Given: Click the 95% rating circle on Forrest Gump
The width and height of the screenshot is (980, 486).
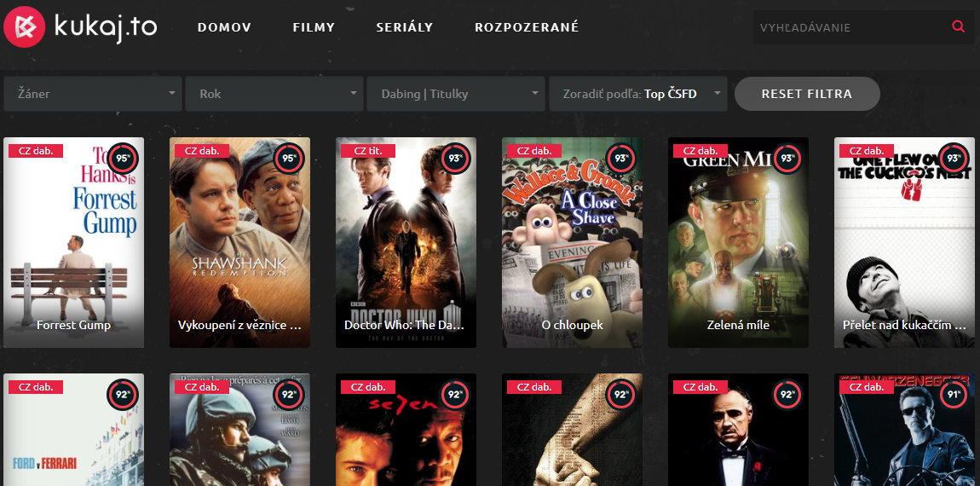Looking at the screenshot, I should 123,159.
